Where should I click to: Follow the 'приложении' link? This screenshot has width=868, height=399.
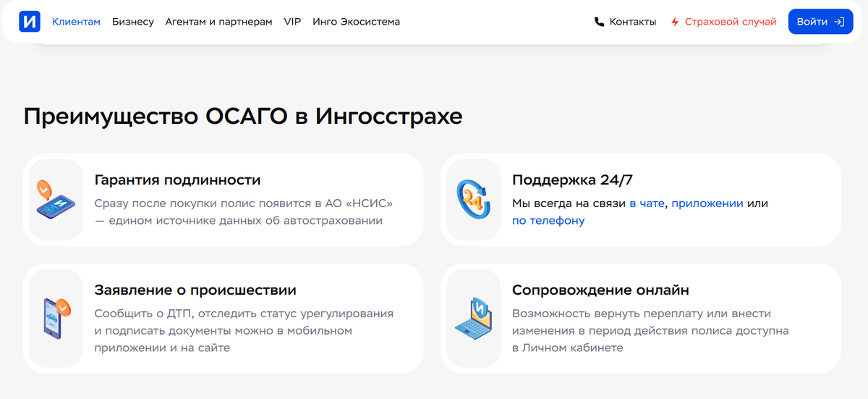(x=707, y=203)
